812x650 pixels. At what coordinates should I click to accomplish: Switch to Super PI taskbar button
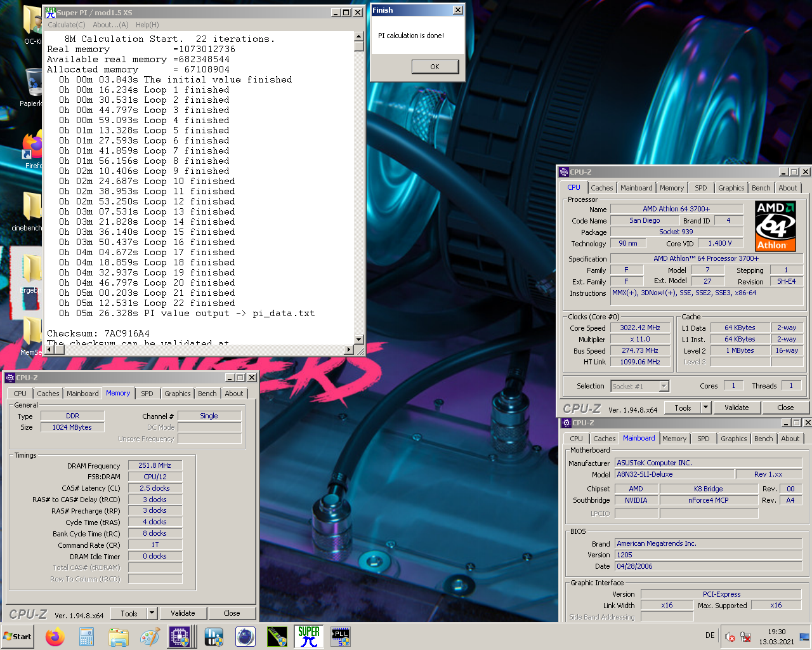309,637
